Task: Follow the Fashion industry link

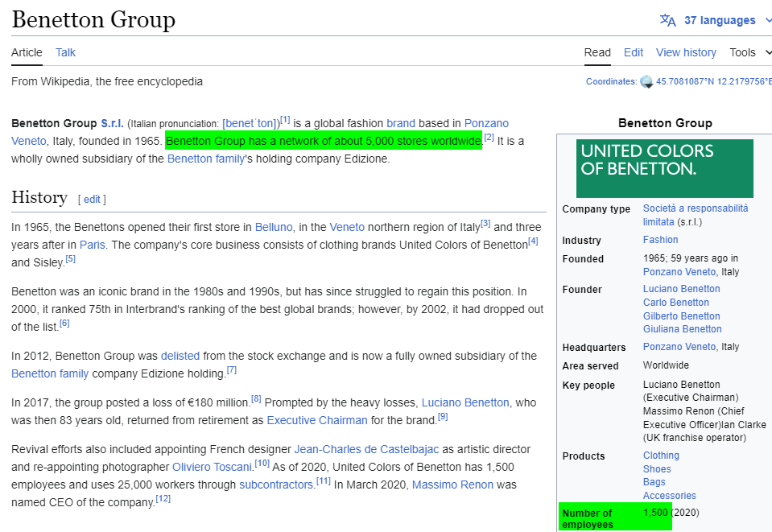Action: coord(660,240)
